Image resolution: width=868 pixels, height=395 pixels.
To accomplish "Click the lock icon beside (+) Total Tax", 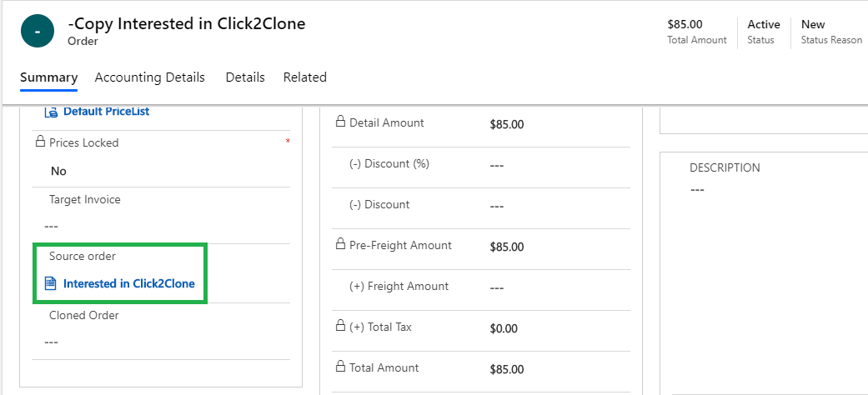I will click(x=339, y=327).
